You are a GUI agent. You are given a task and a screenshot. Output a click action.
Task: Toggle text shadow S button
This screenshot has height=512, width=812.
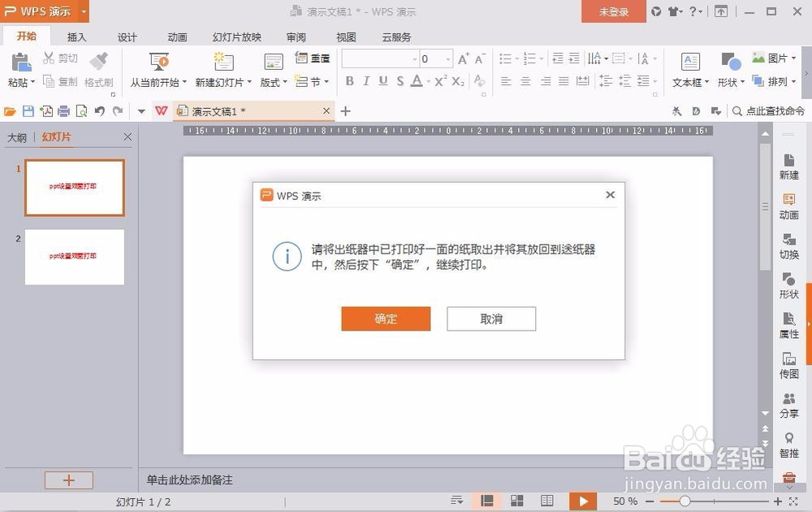[400, 80]
